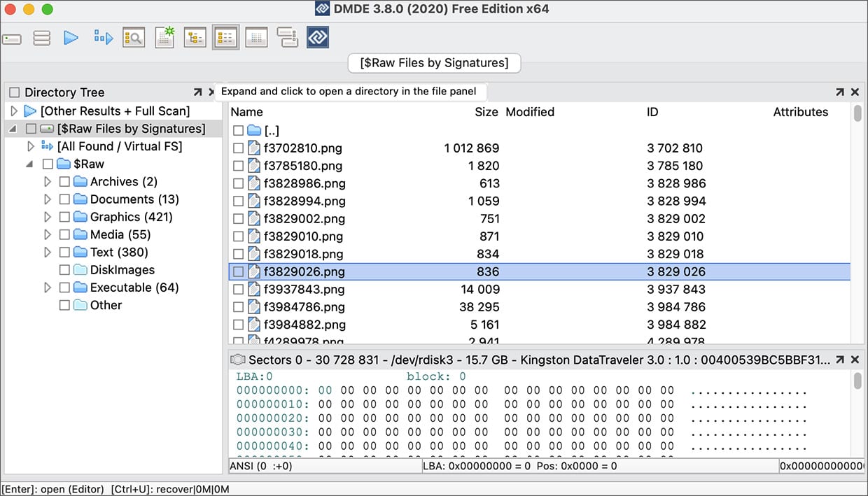Click the blue blocks-with-arrow toolbar icon

(x=104, y=38)
